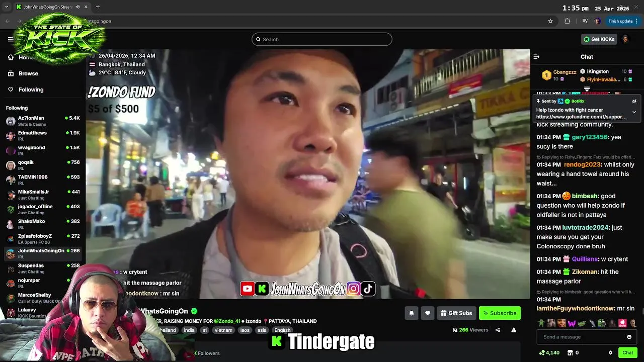Open the browser media control icon

click(x=585, y=21)
